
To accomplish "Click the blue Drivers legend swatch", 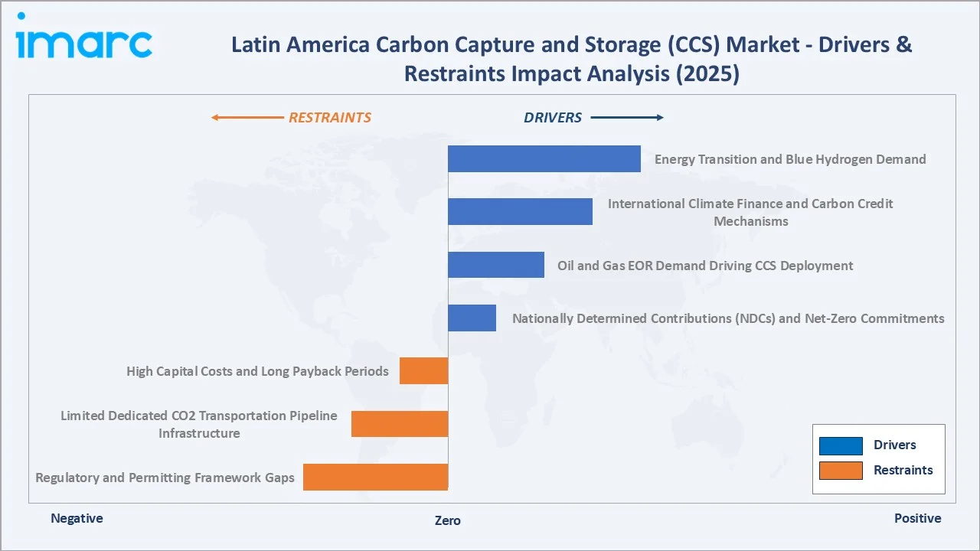I will (x=841, y=445).
